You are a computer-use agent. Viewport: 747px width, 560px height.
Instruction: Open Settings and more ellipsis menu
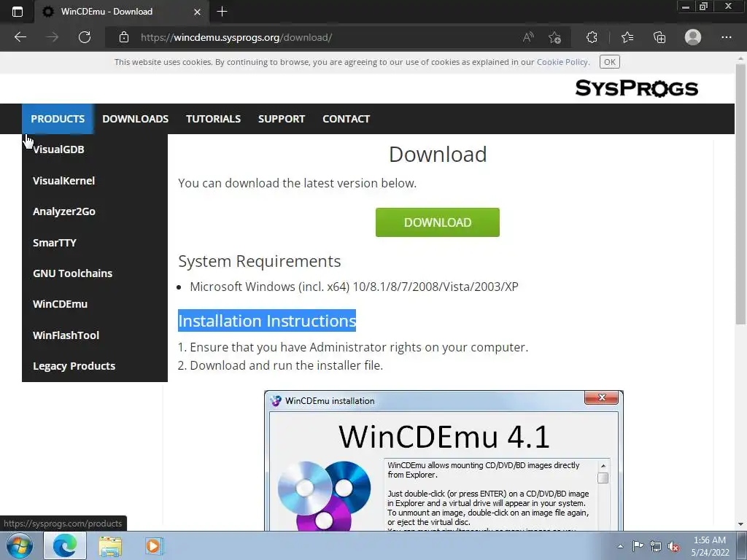[x=726, y=37]
